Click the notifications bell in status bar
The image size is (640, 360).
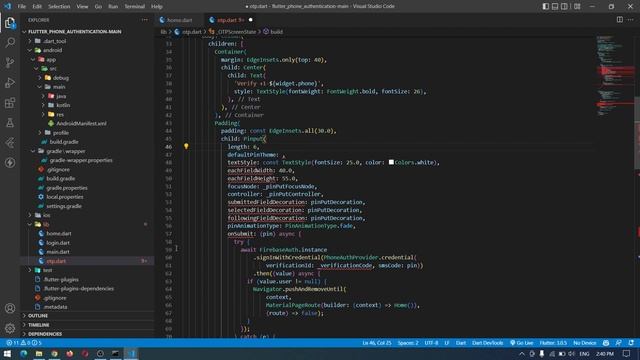click(x=631, y=343)
